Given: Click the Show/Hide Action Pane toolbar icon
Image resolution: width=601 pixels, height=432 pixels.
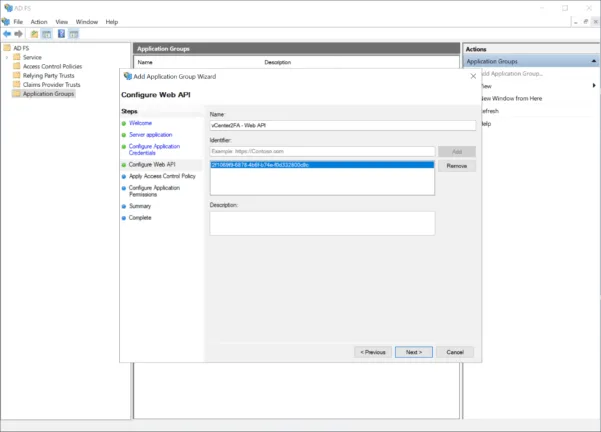Looking at the screenshot, I should [x=74, y=34].
